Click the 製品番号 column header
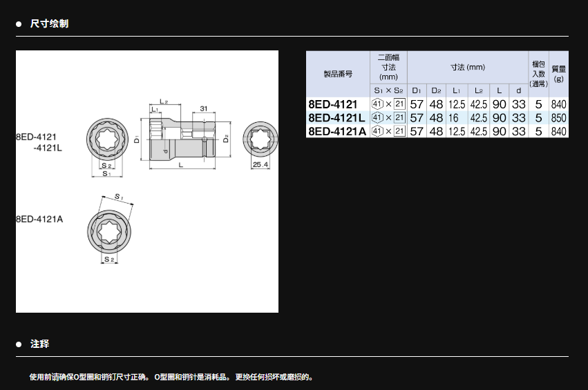 (x=338, y=73)
